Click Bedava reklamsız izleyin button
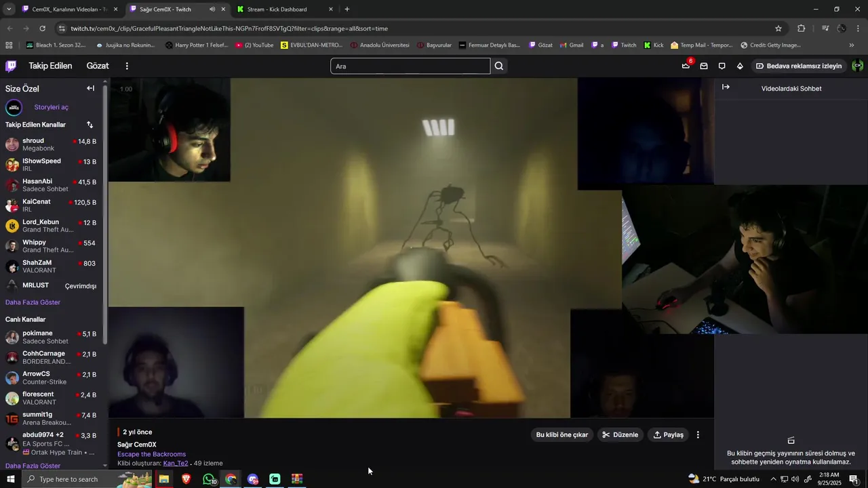 pos(799,66)
